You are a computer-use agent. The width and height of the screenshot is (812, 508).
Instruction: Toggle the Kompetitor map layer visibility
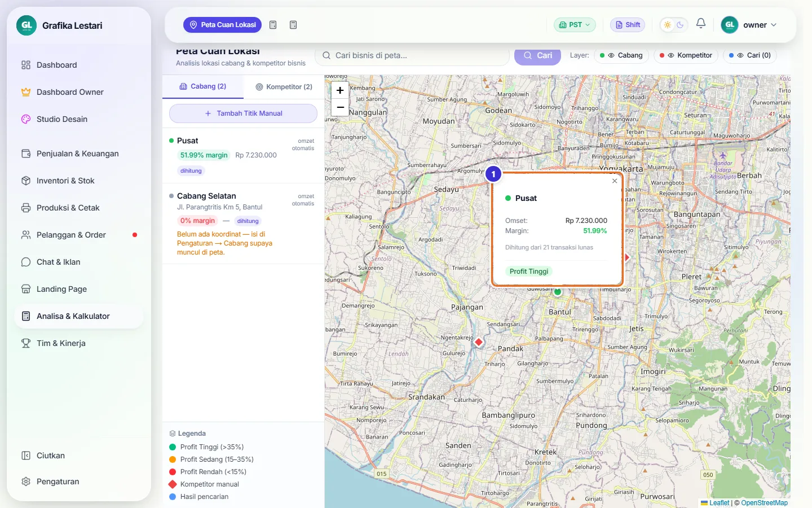click(686, 55)
